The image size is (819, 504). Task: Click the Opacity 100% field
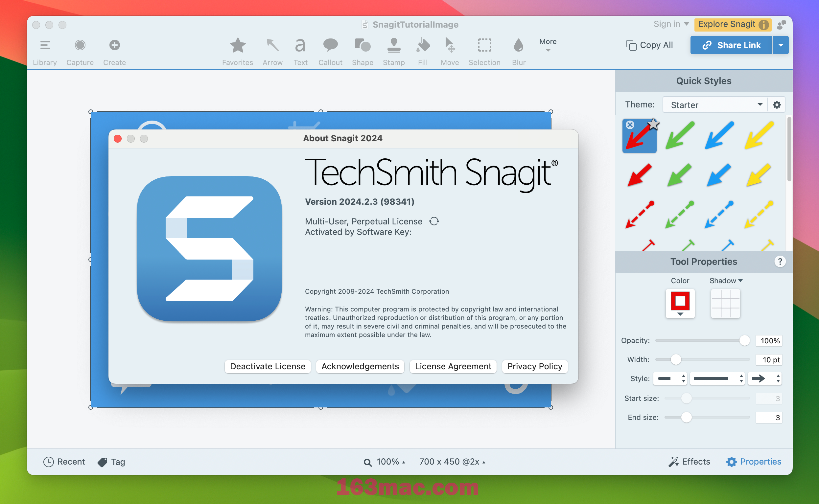769,340
